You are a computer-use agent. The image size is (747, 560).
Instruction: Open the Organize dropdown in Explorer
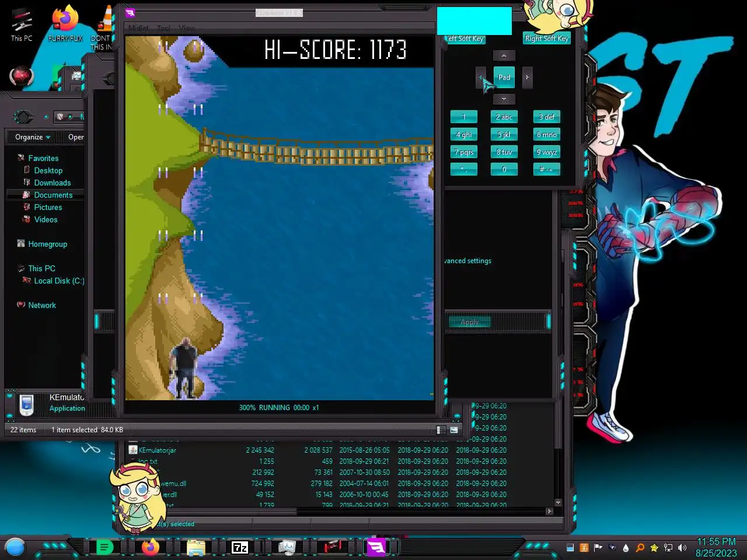[33, 137]
